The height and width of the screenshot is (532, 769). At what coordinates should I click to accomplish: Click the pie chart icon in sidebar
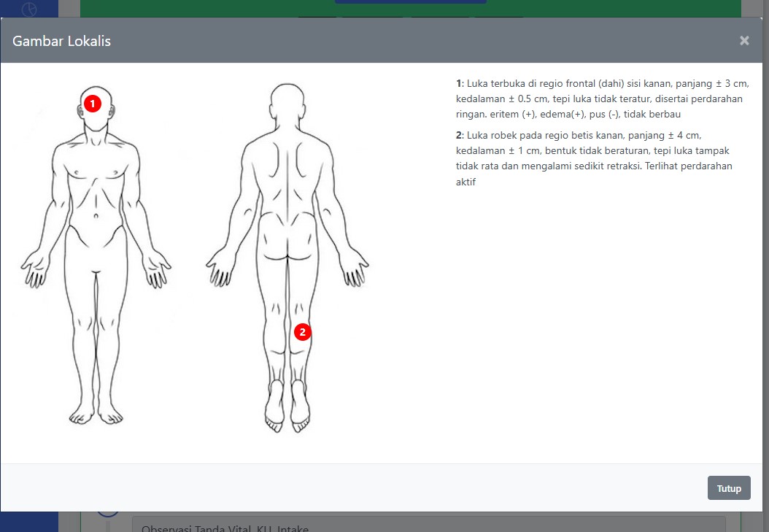[29, 9]
